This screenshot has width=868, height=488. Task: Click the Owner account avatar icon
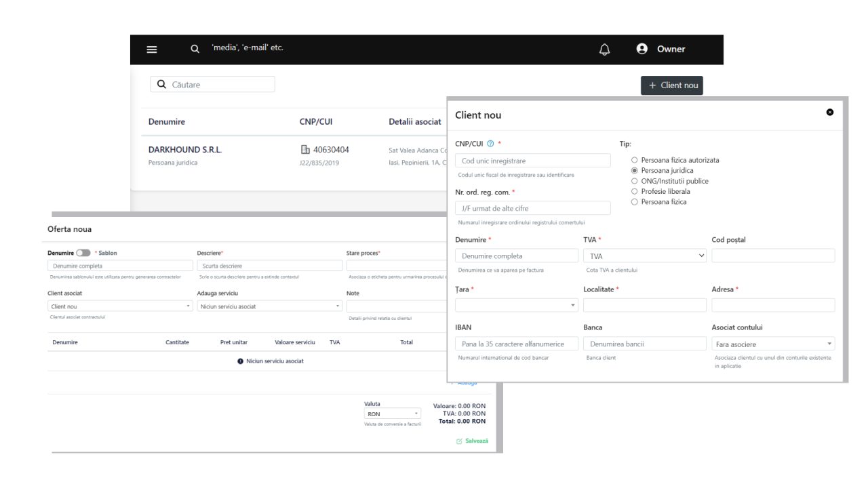(x=642, y=49)
